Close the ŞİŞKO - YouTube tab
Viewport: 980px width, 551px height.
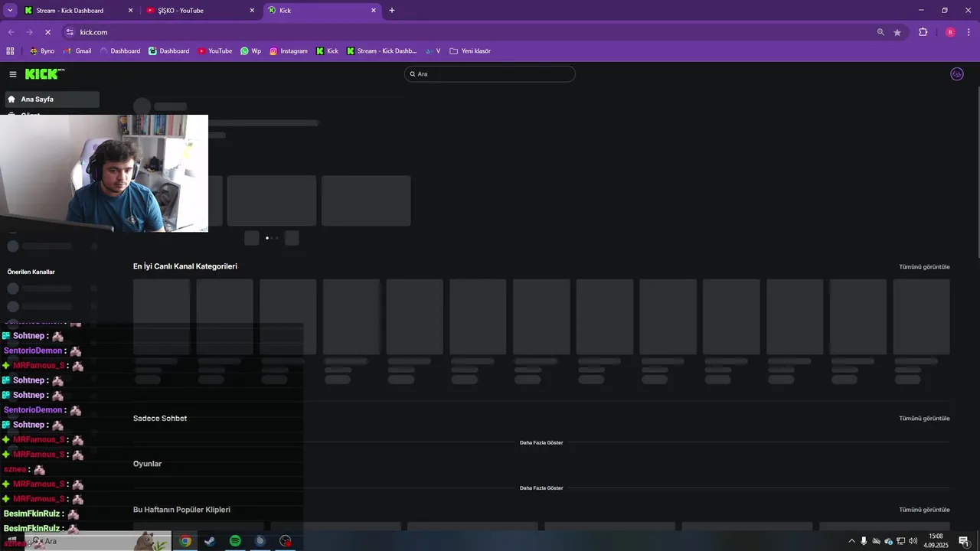tap(253, 11)
